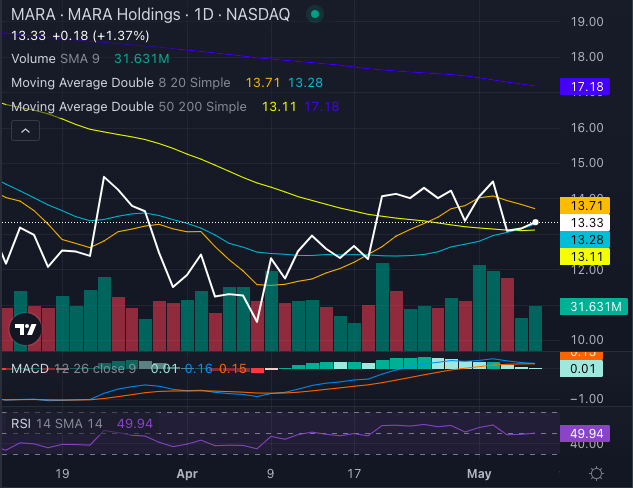Click the May date on the time axis
Image resolution: width=633 pixels, height=488 pixels.
click(479, 473)
